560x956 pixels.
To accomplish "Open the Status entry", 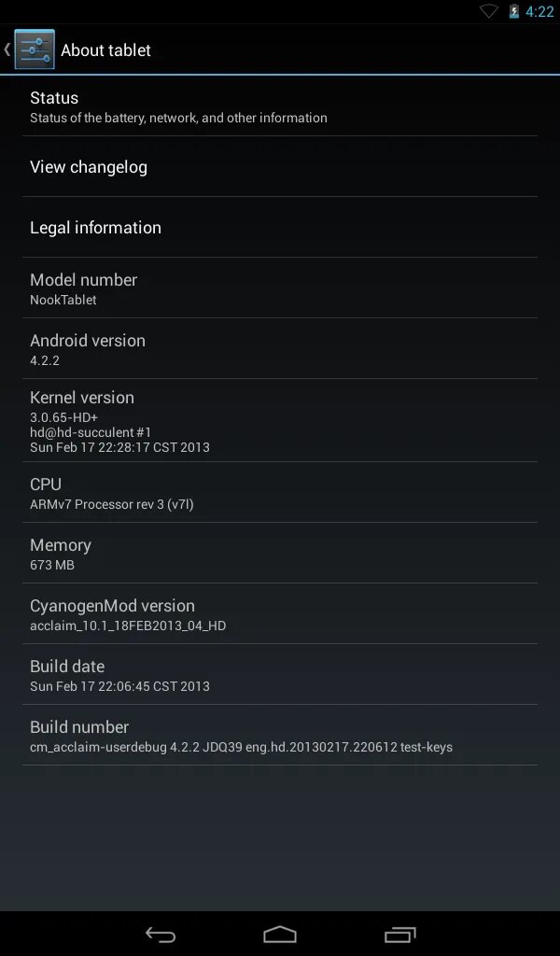I will (x=280, y=106).
